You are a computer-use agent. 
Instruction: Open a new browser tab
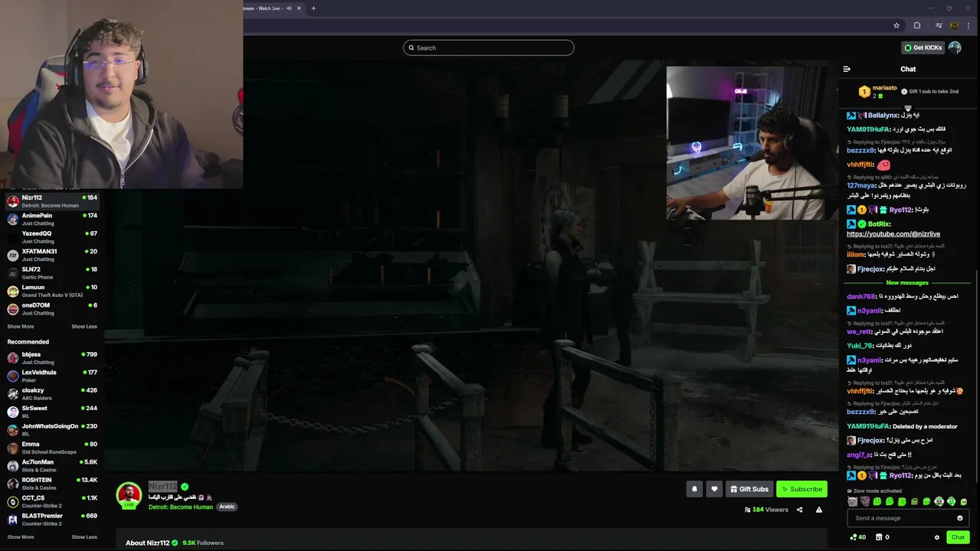[x=313, y=8]
